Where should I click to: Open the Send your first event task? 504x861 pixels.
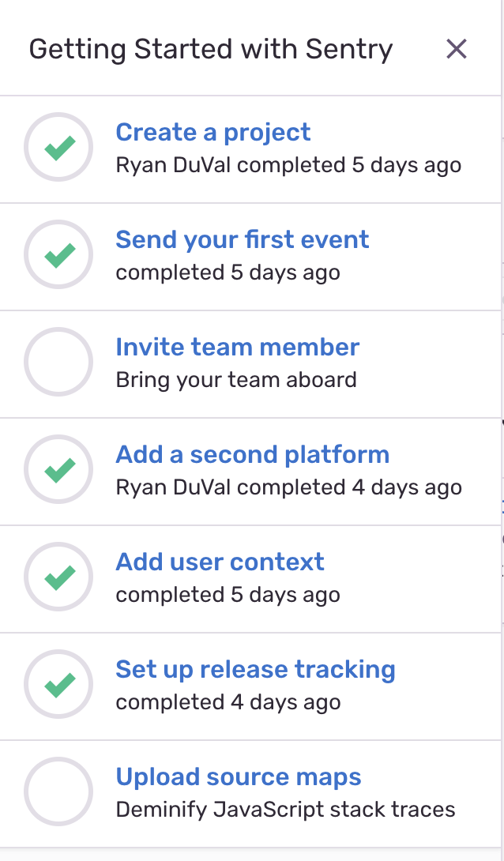(x=242, y=239)
